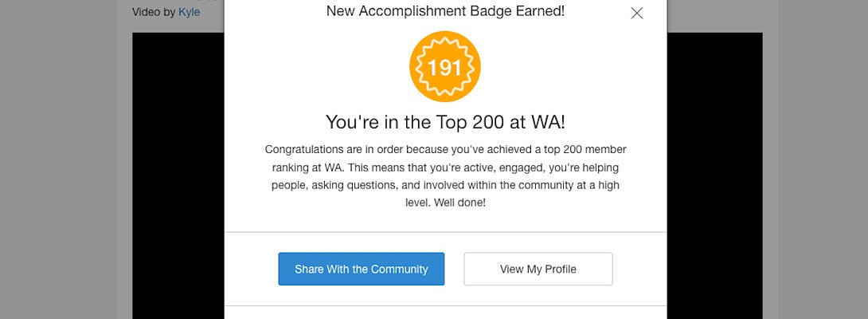Open View My Profile
868x319 pixels.
pos(538,269)
